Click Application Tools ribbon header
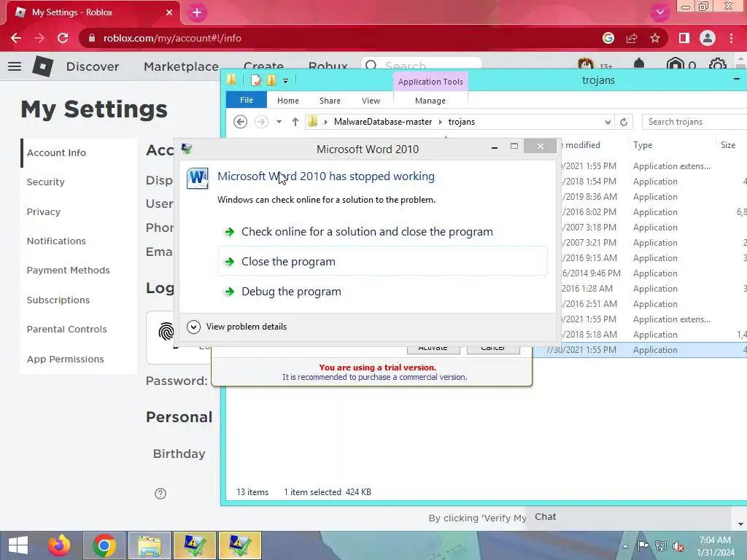747x560 pixels. (430, 82)
